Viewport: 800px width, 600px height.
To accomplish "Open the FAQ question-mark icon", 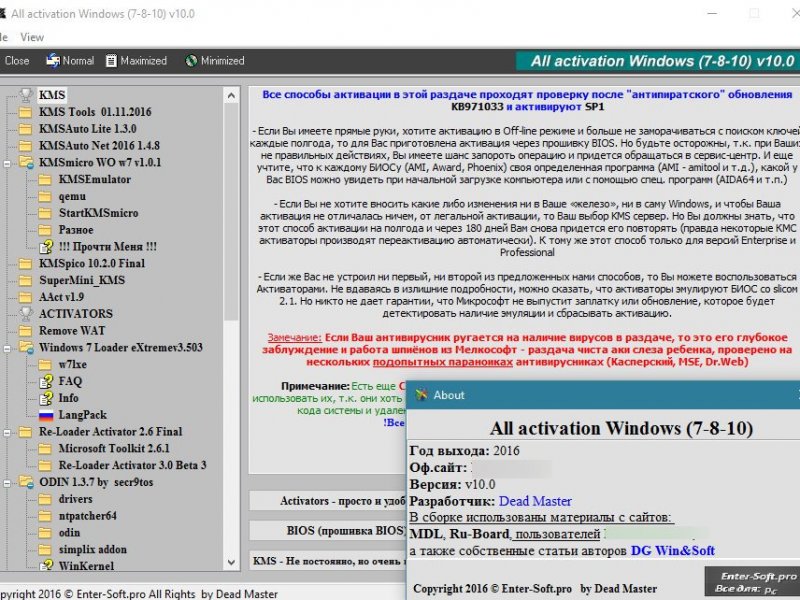I will coord(46,381).
